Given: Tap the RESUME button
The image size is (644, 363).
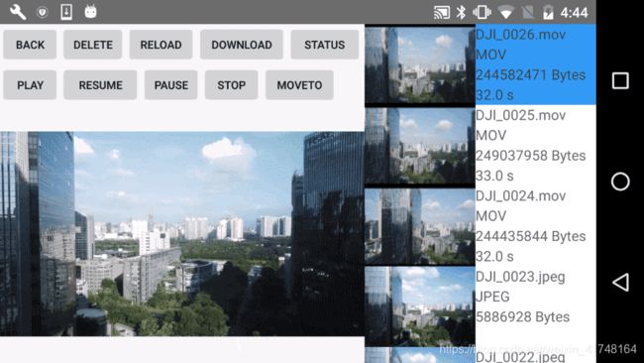Looking at the screenshot, I should tap(100, 85).
